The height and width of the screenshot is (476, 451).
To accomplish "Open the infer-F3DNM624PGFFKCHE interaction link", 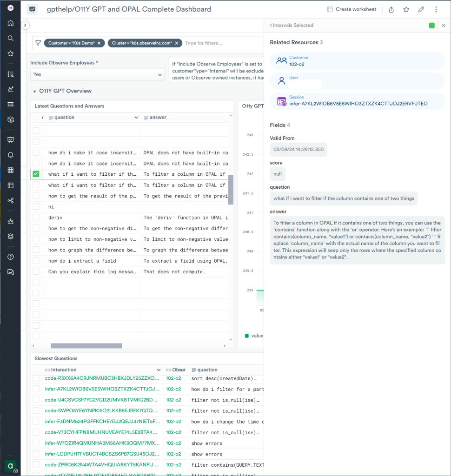I will pos(102,421).
